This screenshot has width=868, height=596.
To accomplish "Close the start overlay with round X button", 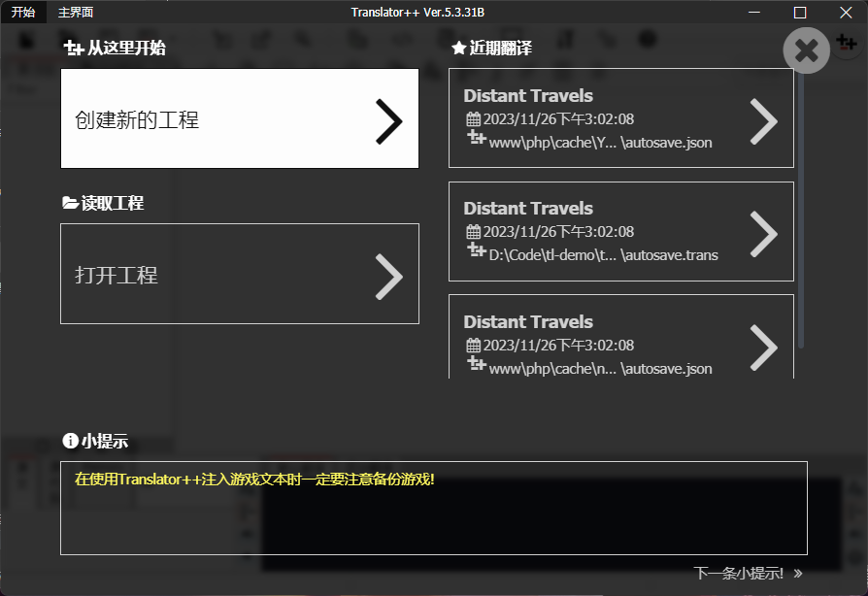I will (806, 50).
